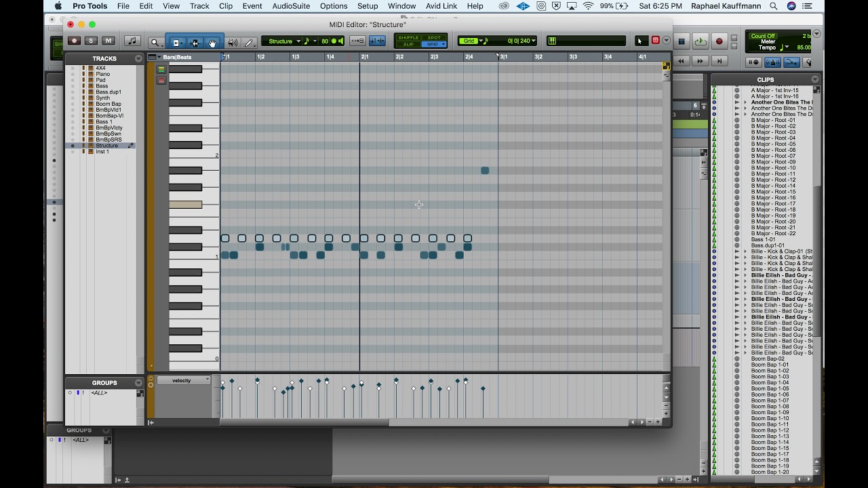The width and height of the screenshot is (868, 488).
Task: Toggle play MIDI notes when editing speaker
Action: point(341,41)
